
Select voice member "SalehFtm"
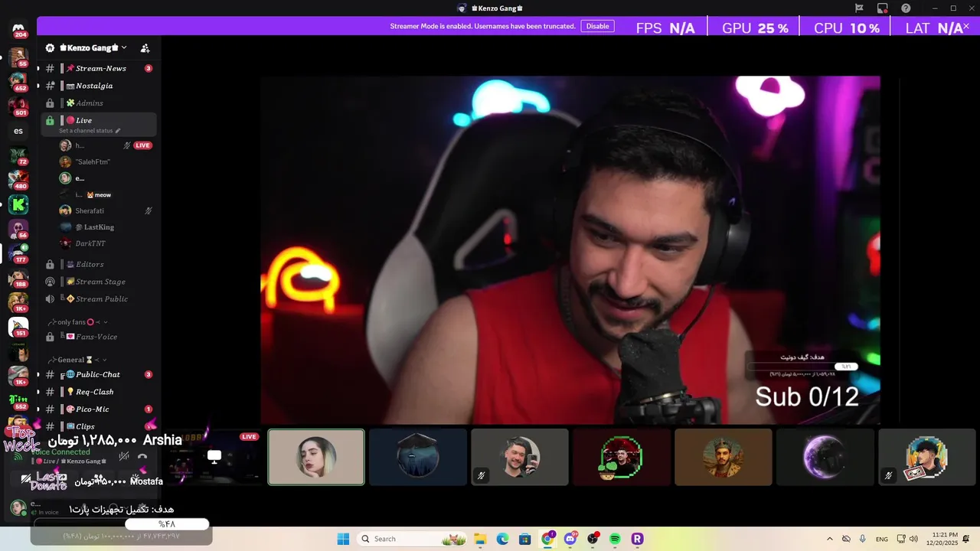click(x=106, y=162)
